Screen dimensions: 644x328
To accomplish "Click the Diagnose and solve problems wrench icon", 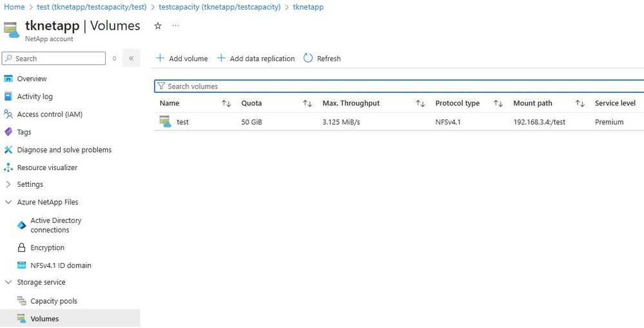I will pyautogui.click(x=8, y=150).
